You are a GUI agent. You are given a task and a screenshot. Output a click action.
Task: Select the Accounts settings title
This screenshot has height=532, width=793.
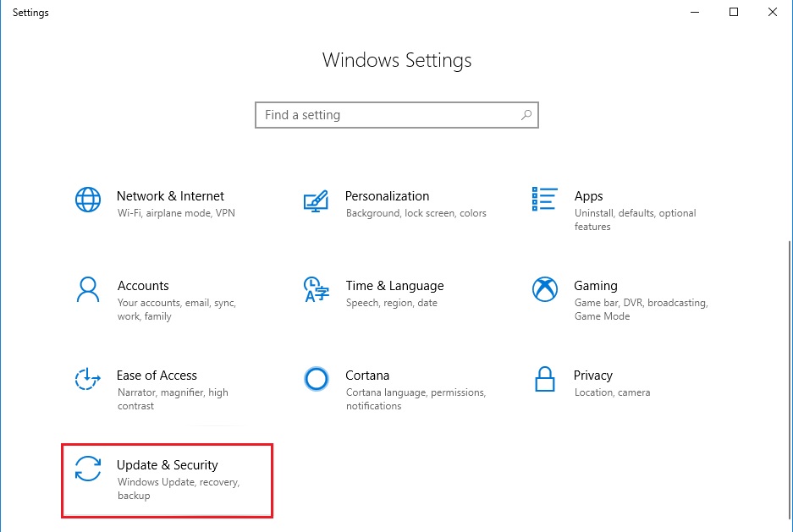143,286
